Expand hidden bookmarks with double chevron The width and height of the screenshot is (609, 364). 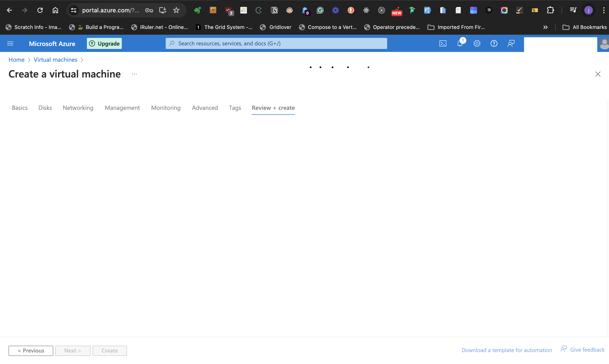point(545,27)
